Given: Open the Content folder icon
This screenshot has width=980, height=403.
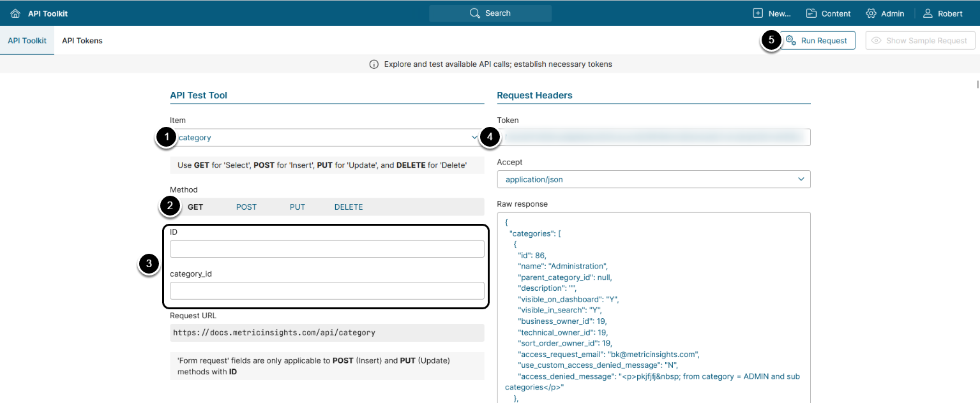Looking at the screenshot, I should (811, 13).
